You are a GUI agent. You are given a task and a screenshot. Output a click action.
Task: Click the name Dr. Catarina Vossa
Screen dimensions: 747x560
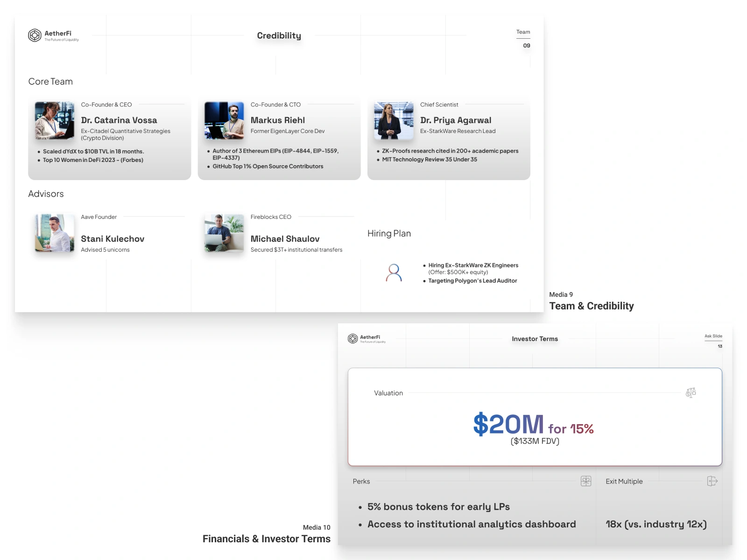[119, 120]
